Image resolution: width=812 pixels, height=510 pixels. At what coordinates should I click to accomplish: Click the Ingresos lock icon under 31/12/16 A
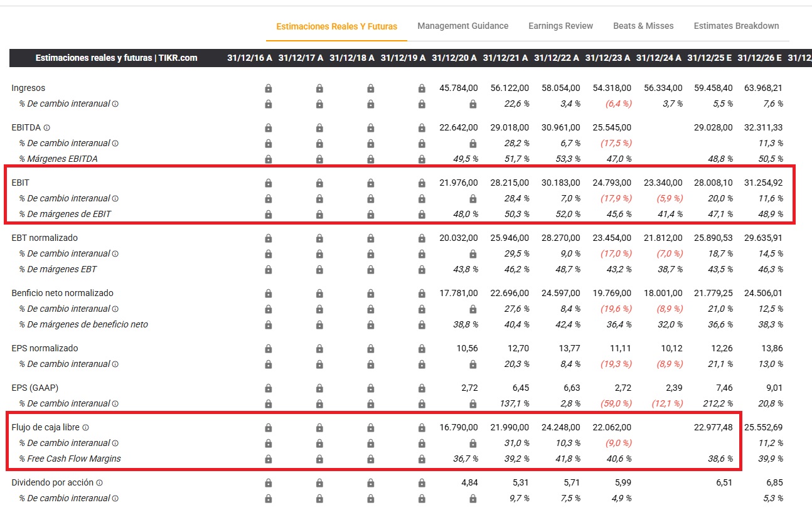[x=269, y=88]
